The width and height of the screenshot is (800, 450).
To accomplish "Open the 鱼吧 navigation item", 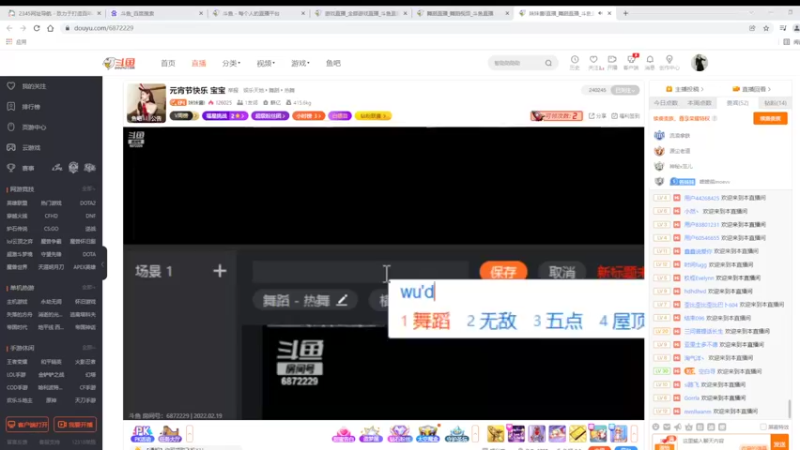I will (333, 63).
